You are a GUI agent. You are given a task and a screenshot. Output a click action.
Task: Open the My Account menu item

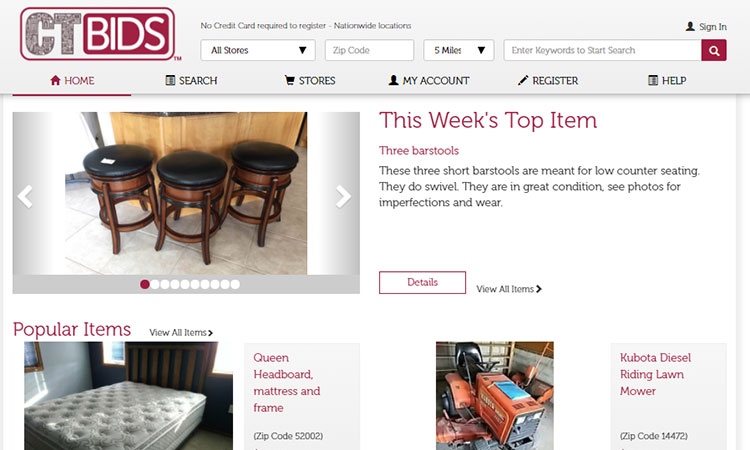429,81
